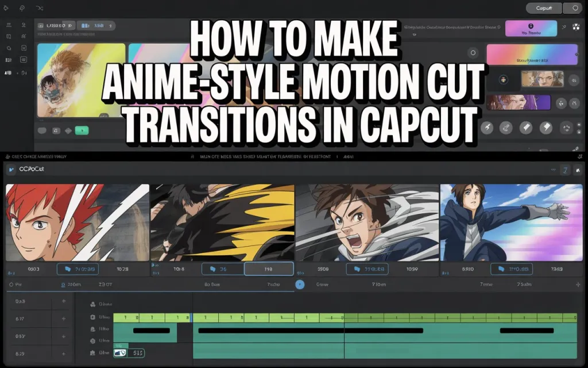Click the plus in the 6:7 track row
The width and height of the screenshot is (588, 368).
tap(64, 319)
